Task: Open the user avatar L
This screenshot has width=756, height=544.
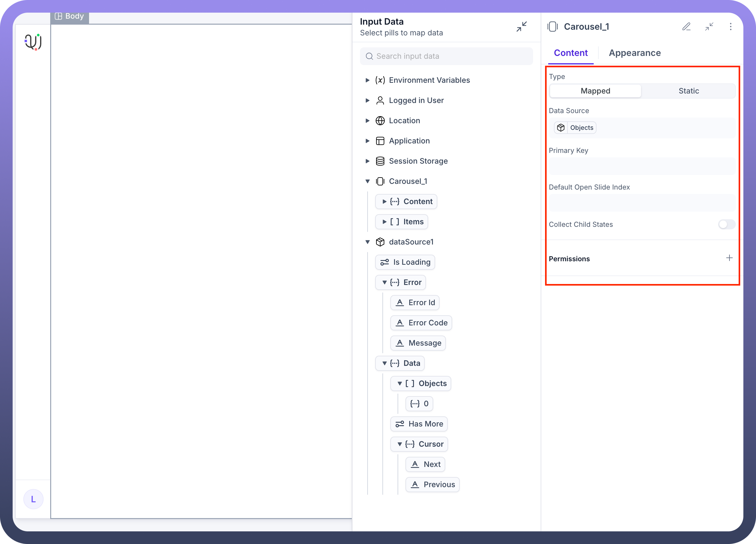Action: point(33,499)
